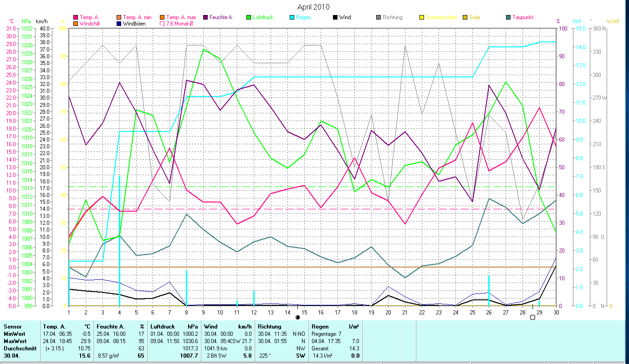Click the full moon marker below day 29

point(532,317)
